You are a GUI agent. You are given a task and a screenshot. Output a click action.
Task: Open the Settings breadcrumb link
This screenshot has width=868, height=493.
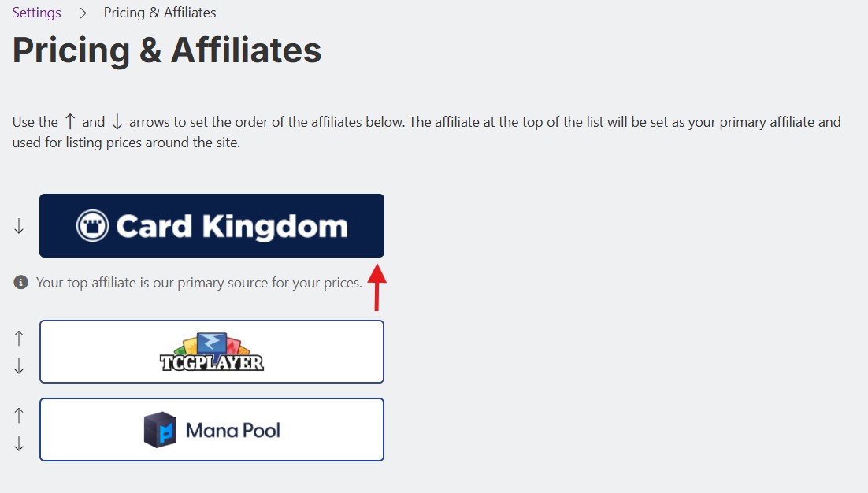click(x=36, y=13)
